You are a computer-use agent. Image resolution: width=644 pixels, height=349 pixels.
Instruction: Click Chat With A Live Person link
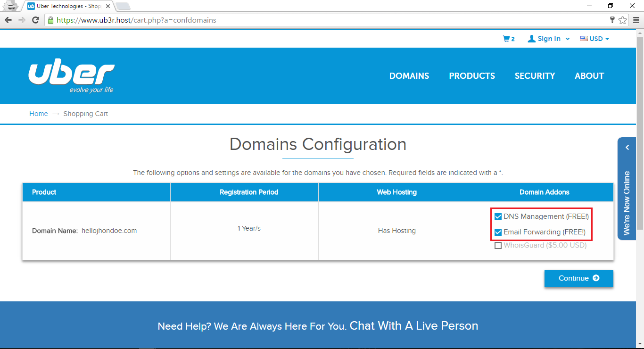[x=414, y=326]
